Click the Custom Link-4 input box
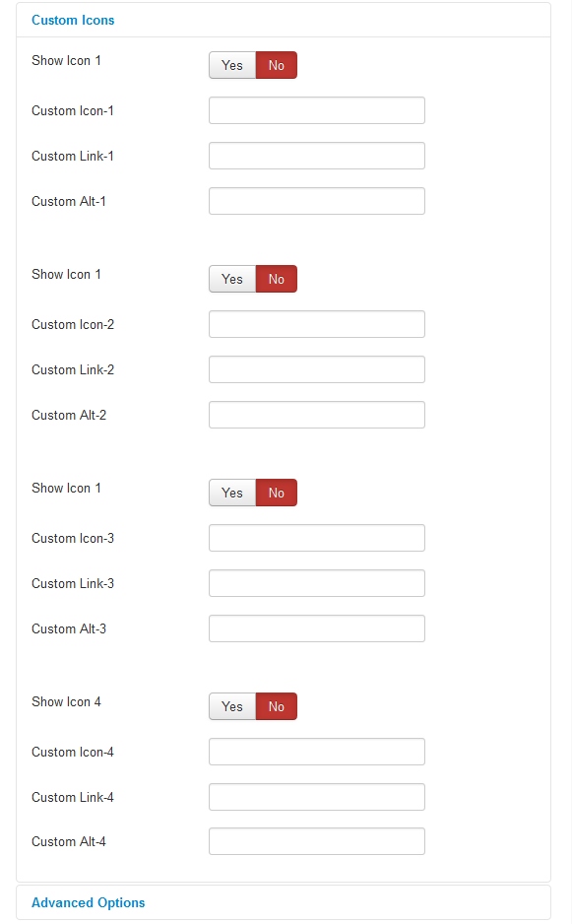This screenshot has height=924, width=572. [x=316, y=797]
